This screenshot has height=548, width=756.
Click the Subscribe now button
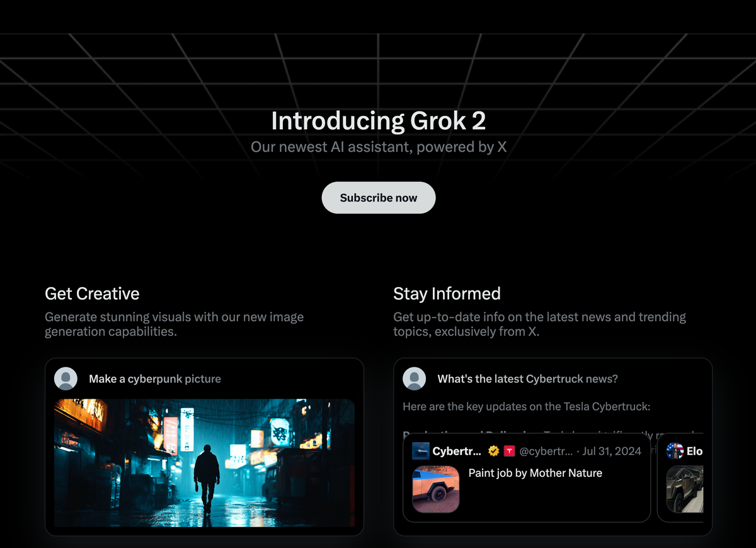[x=379, y=198]
